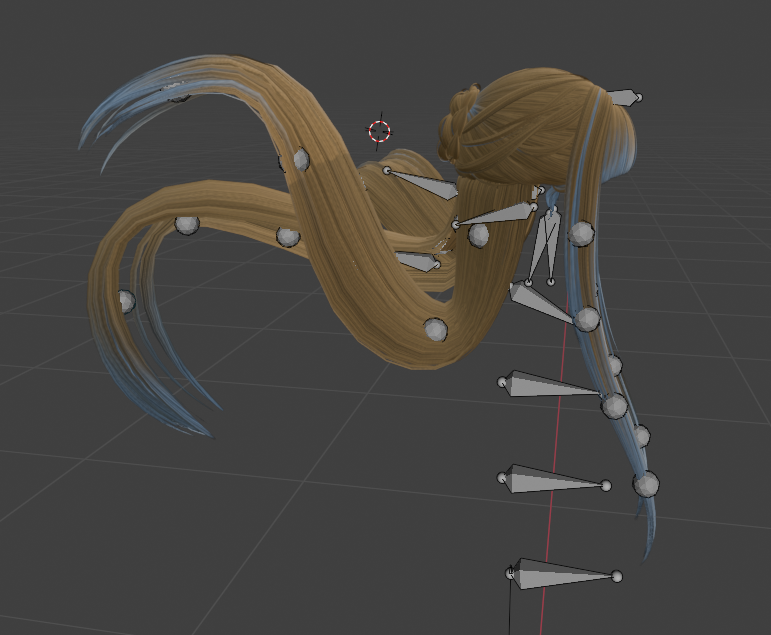This screenshot has width=771, height=635.
Task: Select the lowest sphere on the hanging side lock
Action: coord(646,484)
